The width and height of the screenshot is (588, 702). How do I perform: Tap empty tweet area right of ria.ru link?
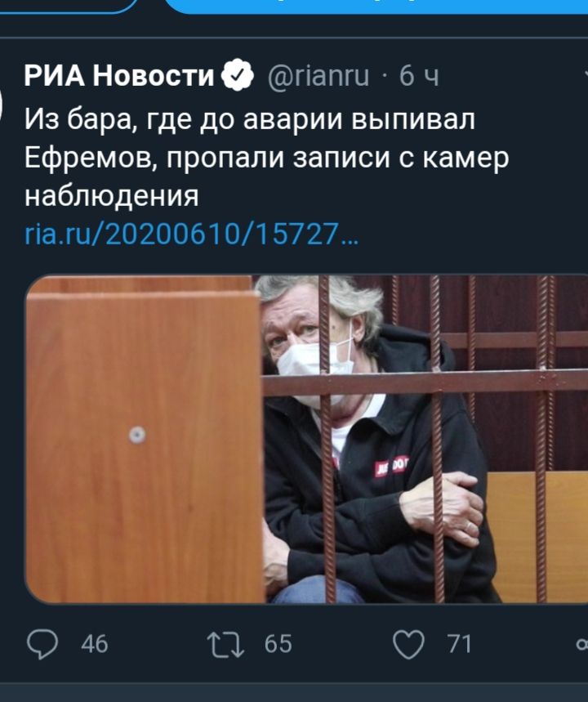(470, 234)
